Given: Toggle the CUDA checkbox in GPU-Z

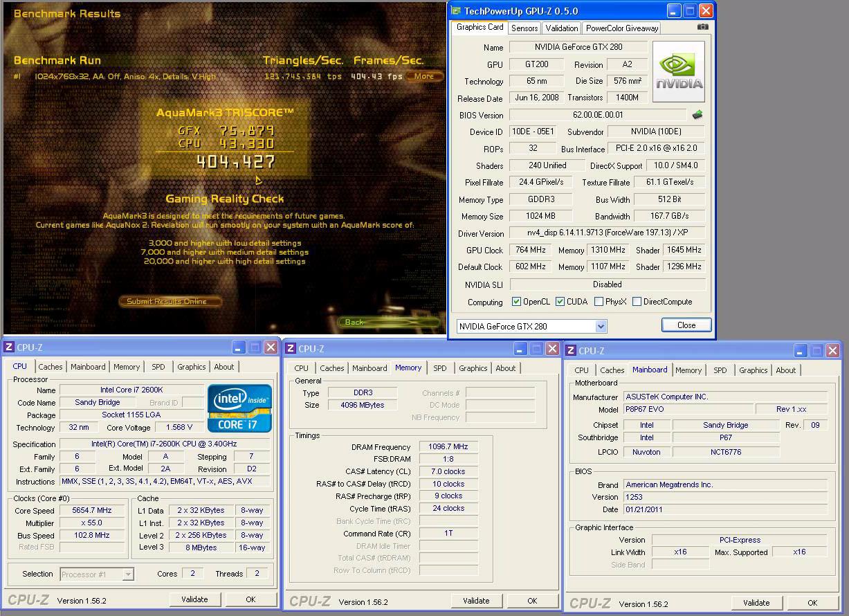Looking at the screenshot, I should (560, 302).
